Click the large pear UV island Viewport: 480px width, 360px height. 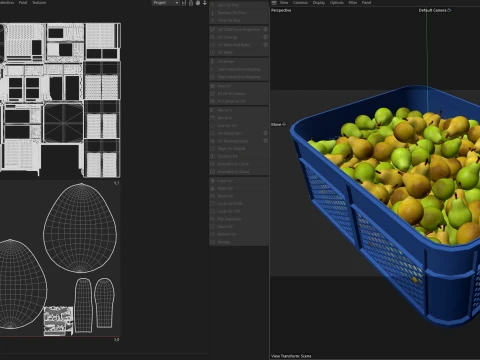(80, 228)
